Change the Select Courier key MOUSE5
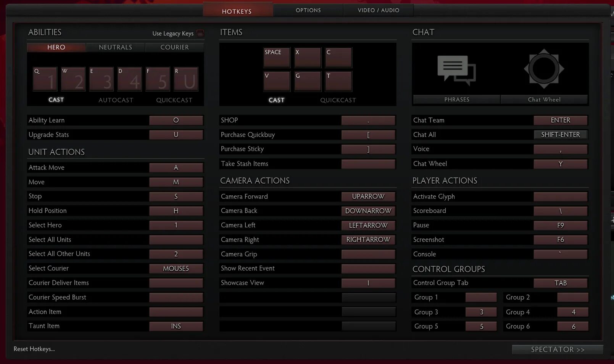 click(176, 269)
